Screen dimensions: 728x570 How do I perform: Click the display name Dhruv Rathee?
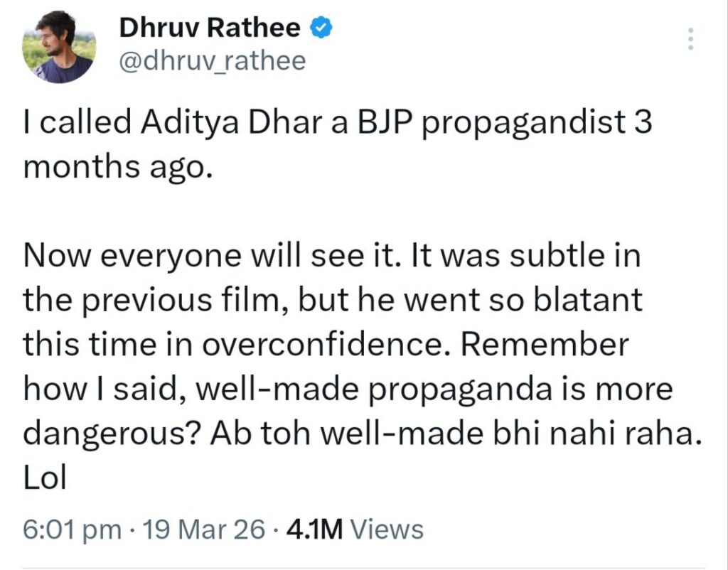(210, 28)
